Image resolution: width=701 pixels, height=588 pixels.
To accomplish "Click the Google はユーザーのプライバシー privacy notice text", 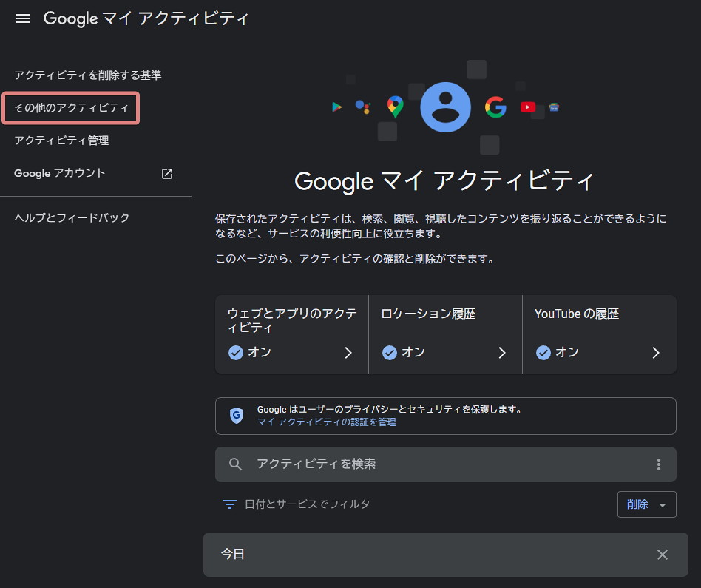I will pyautogui.click(x=389, y=410).
